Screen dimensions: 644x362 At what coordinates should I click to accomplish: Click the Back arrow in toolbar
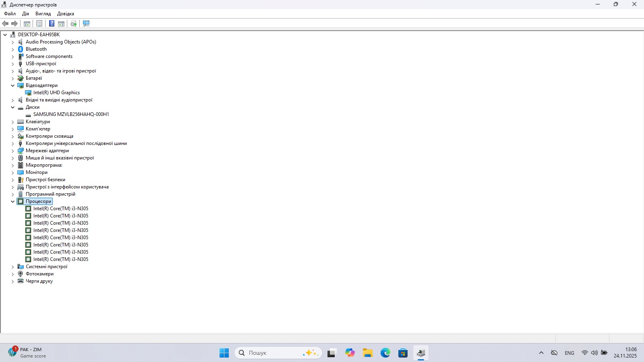[x=5, y=23]
